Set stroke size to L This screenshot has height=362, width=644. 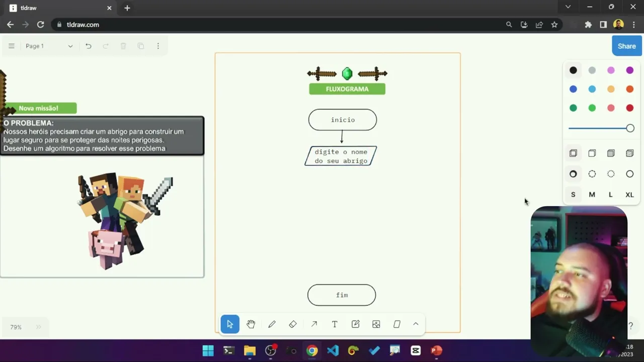[611, 195]
